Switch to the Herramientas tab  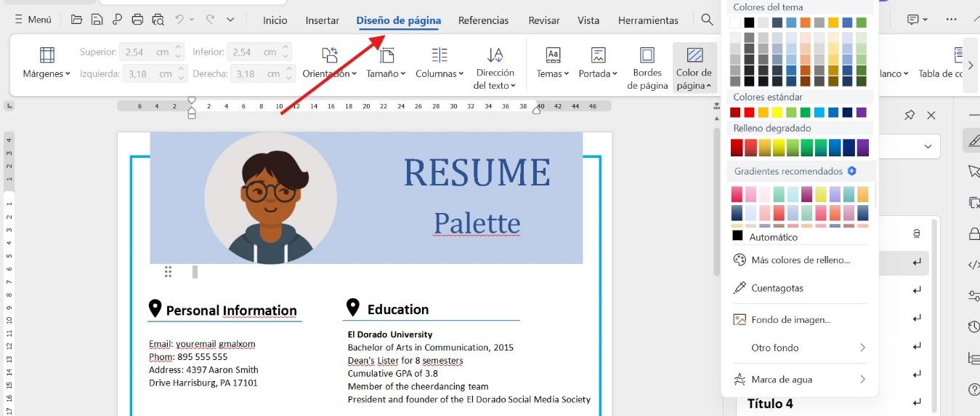(x=648, y=20)
